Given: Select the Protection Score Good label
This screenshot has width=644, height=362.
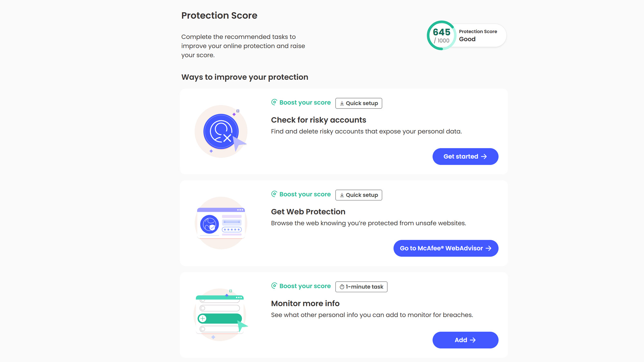Looking at the screenshot, I should [478, 35].
